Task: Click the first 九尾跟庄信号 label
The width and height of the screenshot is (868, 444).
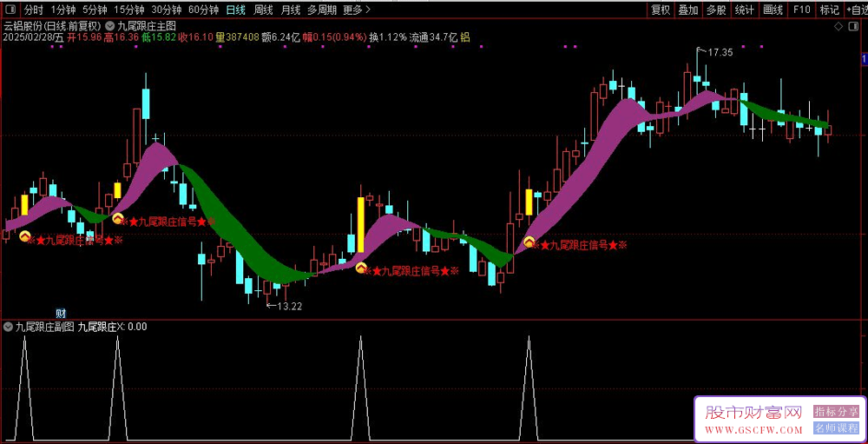Action: tap(76, 241)
